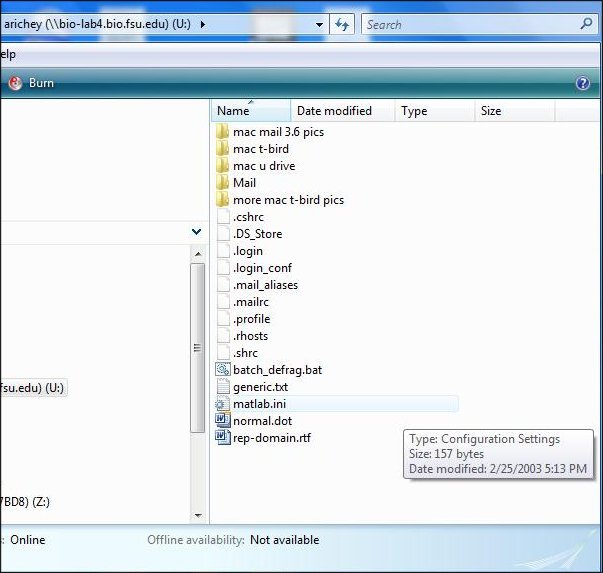Open the address bar history dropdown
603x573 pixels.
[319, 25]
